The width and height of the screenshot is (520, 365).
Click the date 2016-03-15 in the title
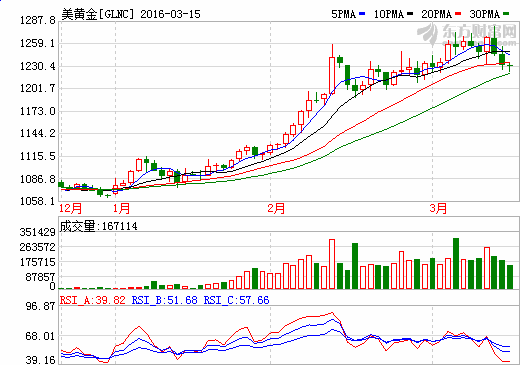tap(170, 14)
